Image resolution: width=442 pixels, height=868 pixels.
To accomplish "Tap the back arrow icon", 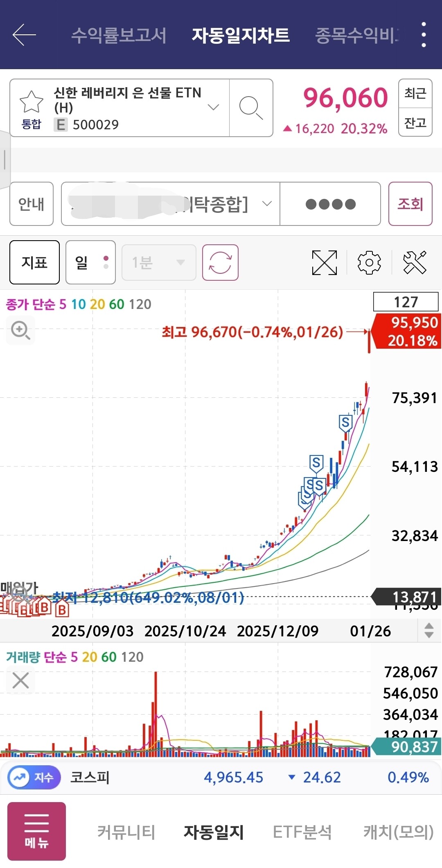I will click(x=24, y=35).
